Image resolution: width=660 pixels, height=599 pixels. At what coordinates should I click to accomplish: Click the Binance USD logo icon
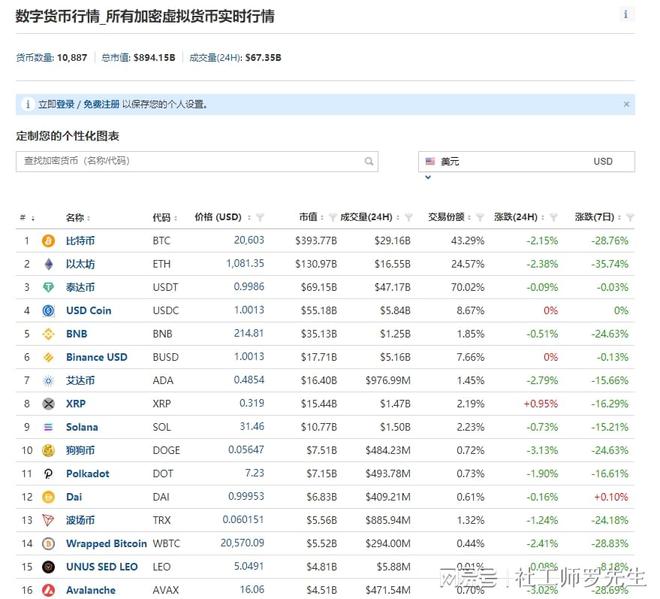(x=48, y=357)
